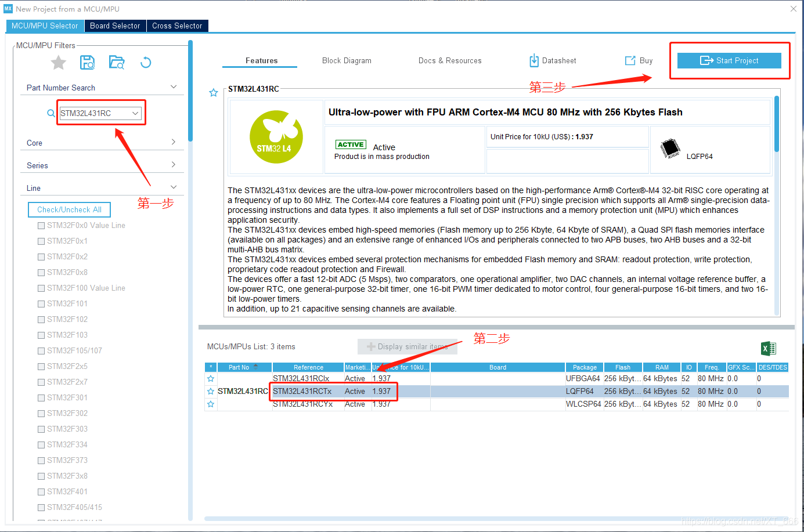This screenshot has width=804, height=532.
Task: Click the Freq. column header
Action: click(712, 367)
